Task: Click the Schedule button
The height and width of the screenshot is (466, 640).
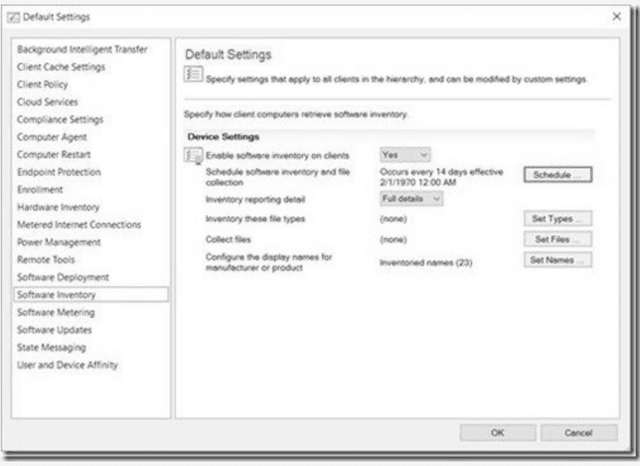Action: (557, 175)
